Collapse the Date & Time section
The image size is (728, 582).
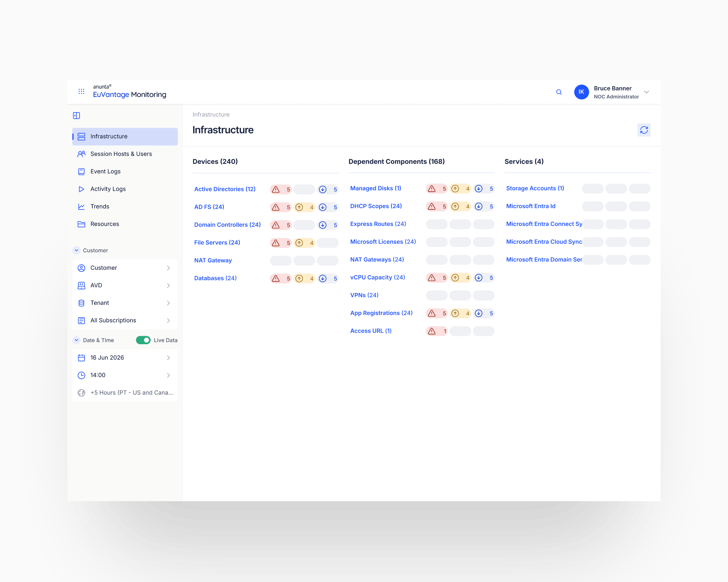click(76, 340)
